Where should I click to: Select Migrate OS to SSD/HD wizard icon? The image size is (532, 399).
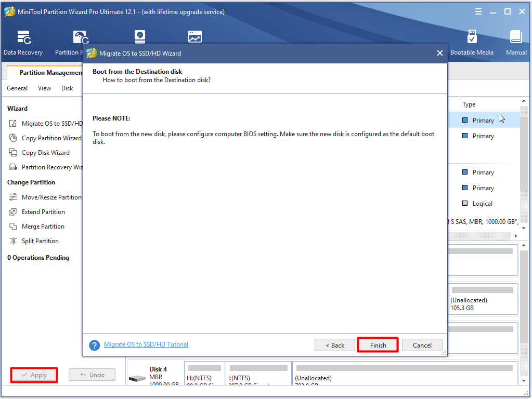pos(13,124)
